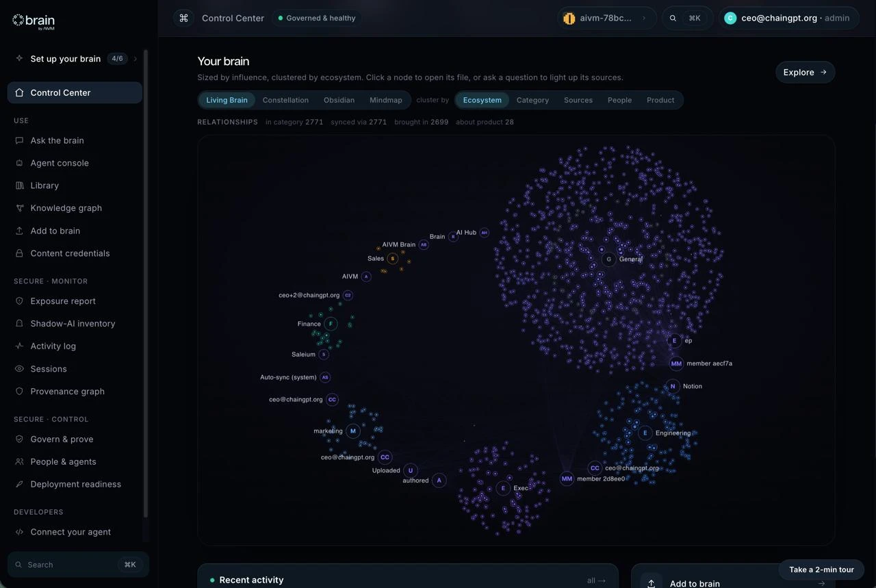Expand the Set up your brain checklist
The width and height of the screenshot is (876, 588).
[x=77, y=59]
